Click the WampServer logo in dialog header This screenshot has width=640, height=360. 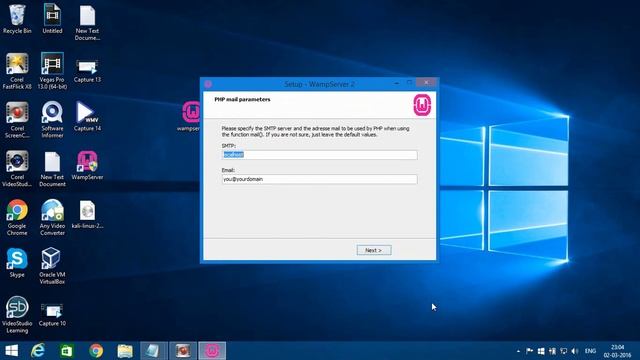422,105
